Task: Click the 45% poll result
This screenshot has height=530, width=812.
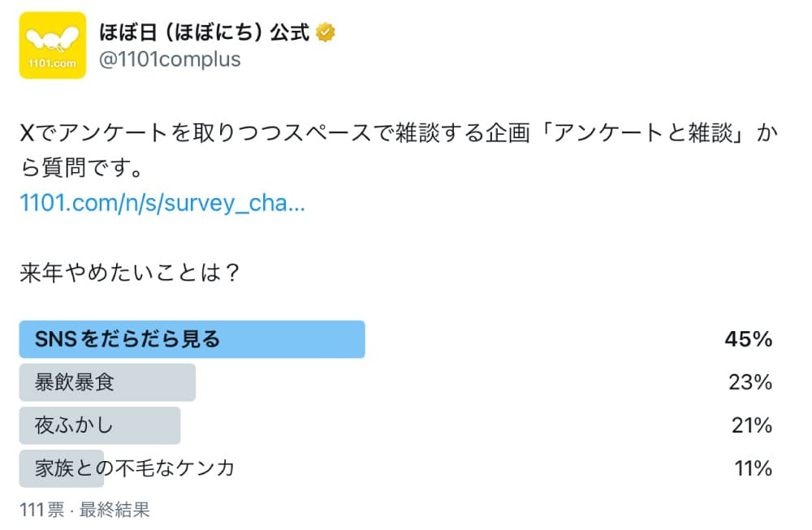Action: pyautogui.click(x=748, y=339)
